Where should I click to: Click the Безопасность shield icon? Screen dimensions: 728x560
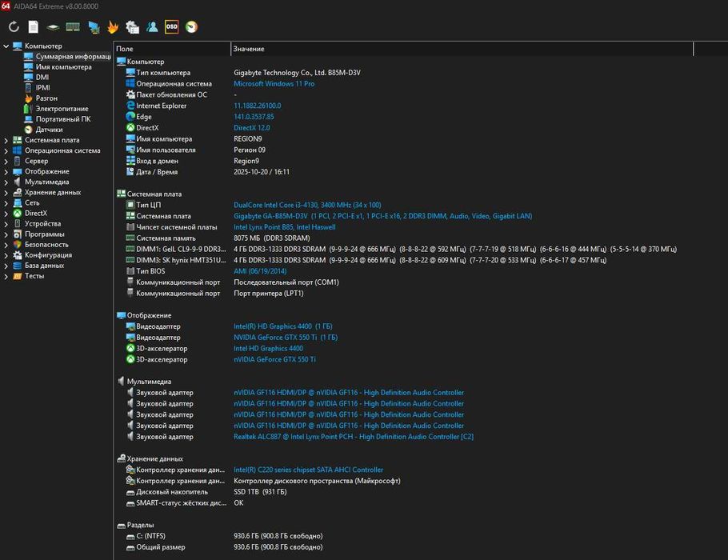tap(17, 244)
